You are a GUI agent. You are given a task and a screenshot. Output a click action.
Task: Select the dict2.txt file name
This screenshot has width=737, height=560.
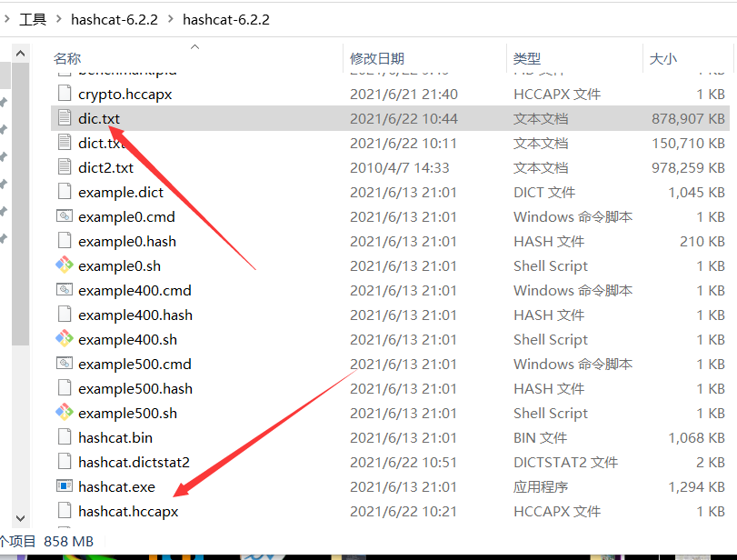[x=105, y=168]
